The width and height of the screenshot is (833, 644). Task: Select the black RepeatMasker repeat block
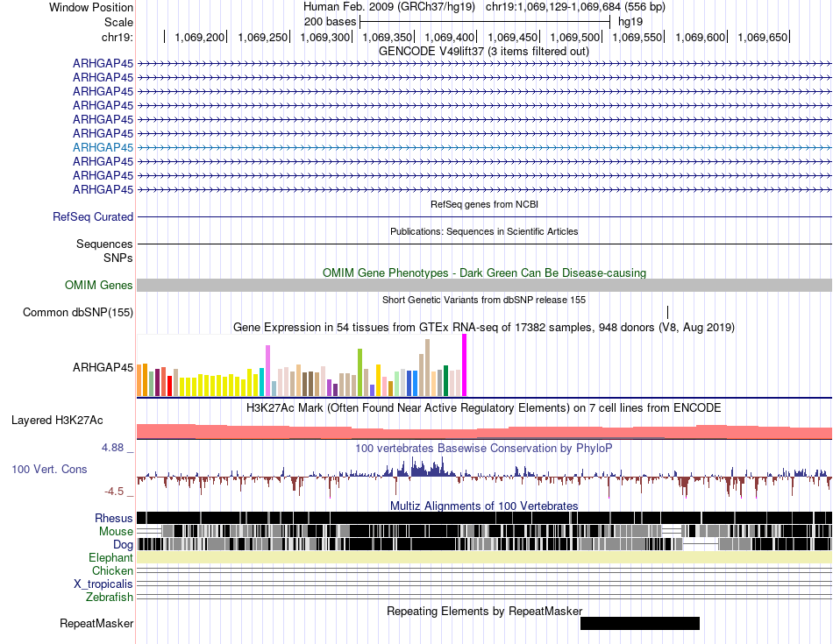tap(640, 623)
